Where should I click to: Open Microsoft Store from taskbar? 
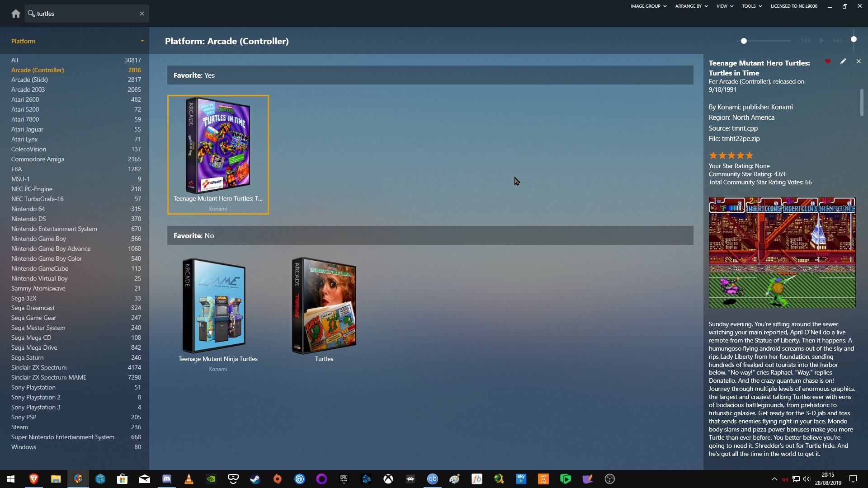[122, 479]
